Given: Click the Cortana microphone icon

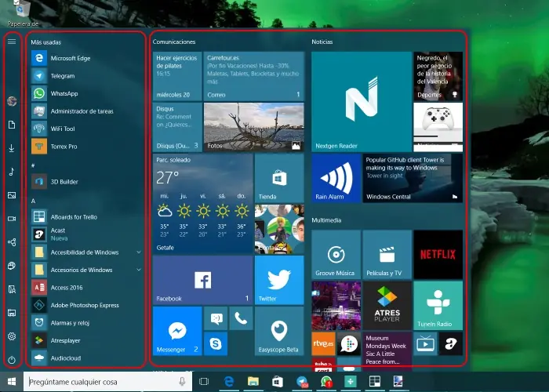Looking at the screenshot, I should pyautogui.click(x=182, y=382).
